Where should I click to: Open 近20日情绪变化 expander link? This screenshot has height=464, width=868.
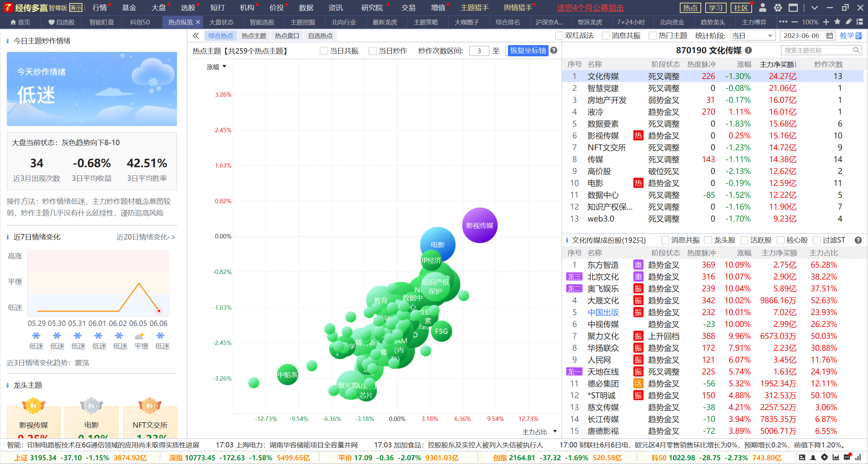pyautogui.click(x=146, y=237)
